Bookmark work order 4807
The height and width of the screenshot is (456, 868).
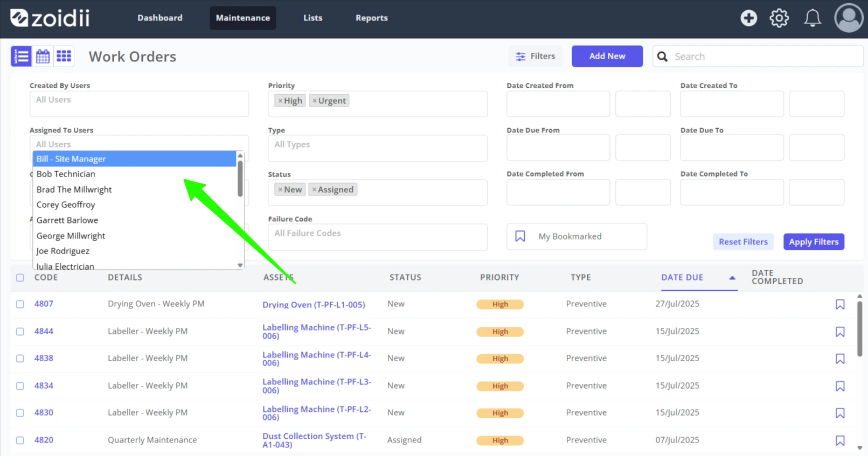840,305
